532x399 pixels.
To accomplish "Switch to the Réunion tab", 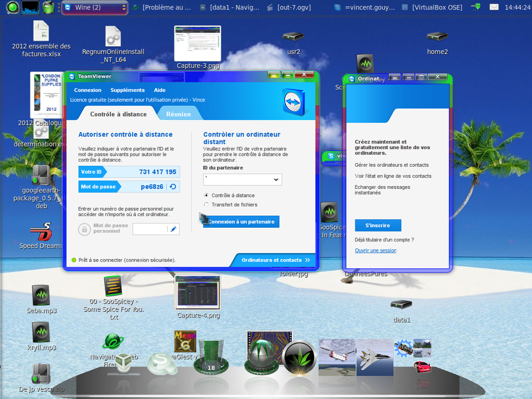I will pyautogui.click(x=178, y=114).
